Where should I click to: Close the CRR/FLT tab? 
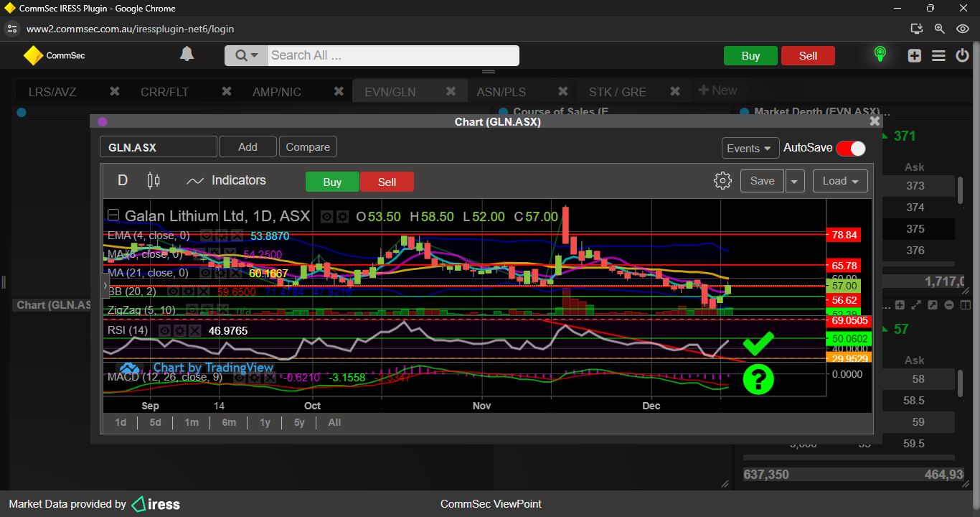tap(227, 91)
